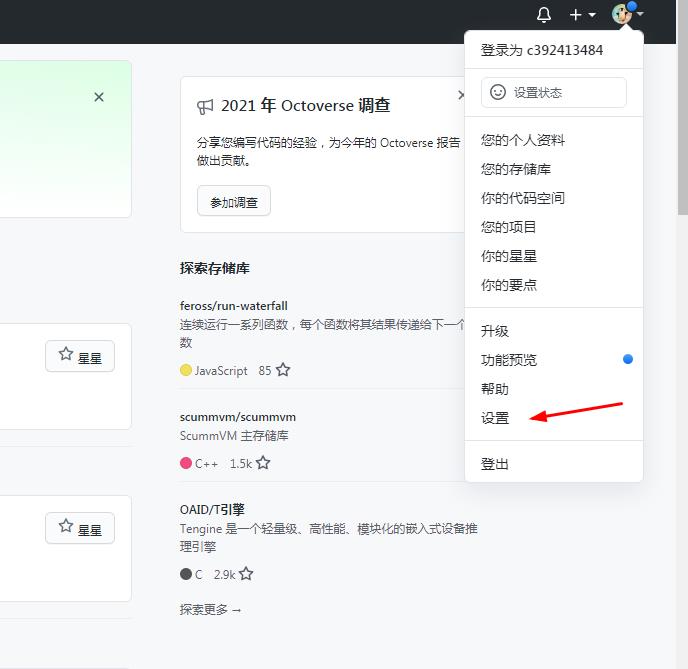
Task: Click the 85 star count
Action: [265, 371]
